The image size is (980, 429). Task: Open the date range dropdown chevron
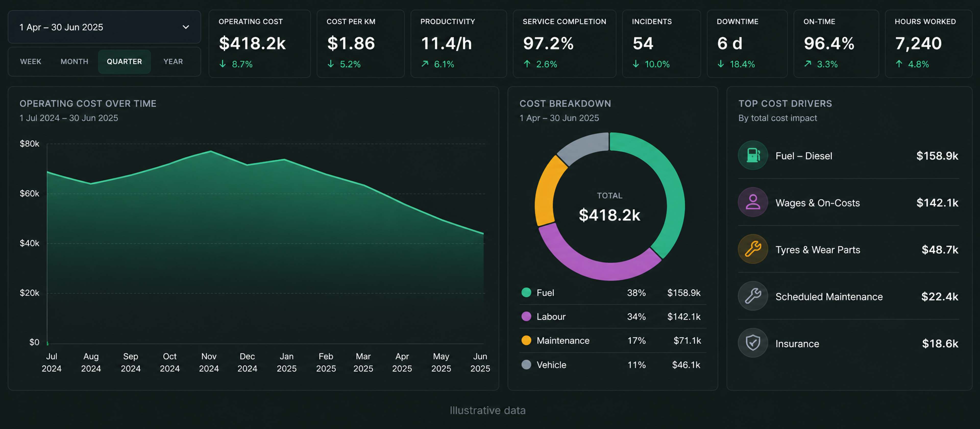[186, 27]
